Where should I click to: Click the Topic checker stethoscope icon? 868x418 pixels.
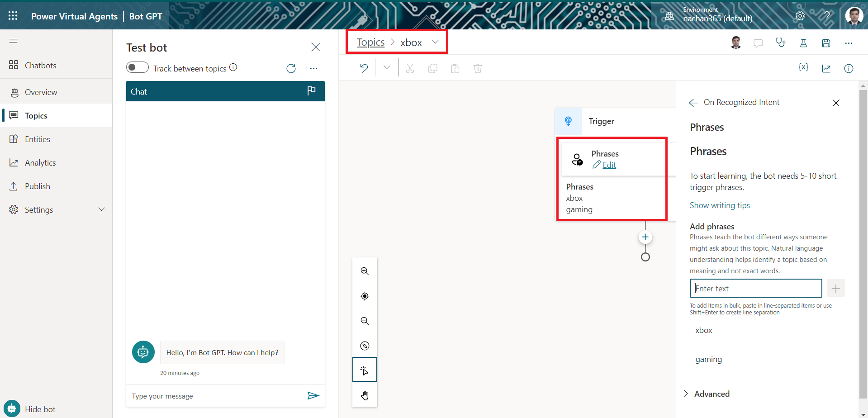781,43
